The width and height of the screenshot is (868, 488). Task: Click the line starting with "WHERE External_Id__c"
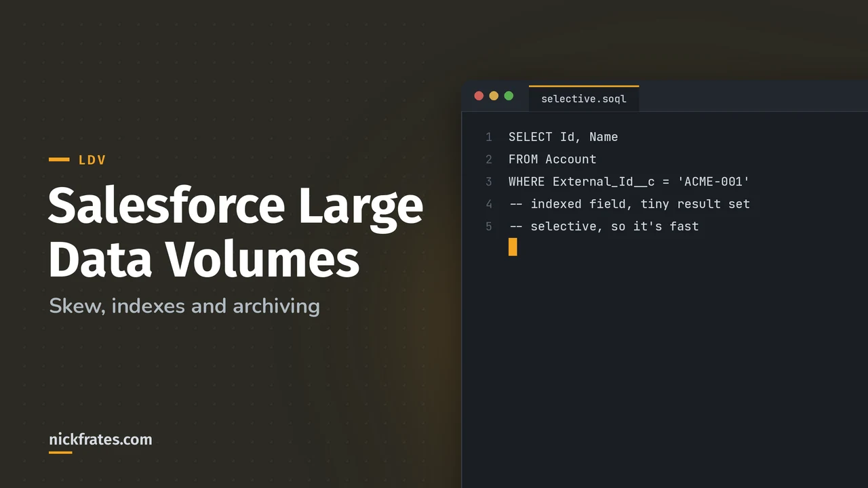click(x=629, y=182)
